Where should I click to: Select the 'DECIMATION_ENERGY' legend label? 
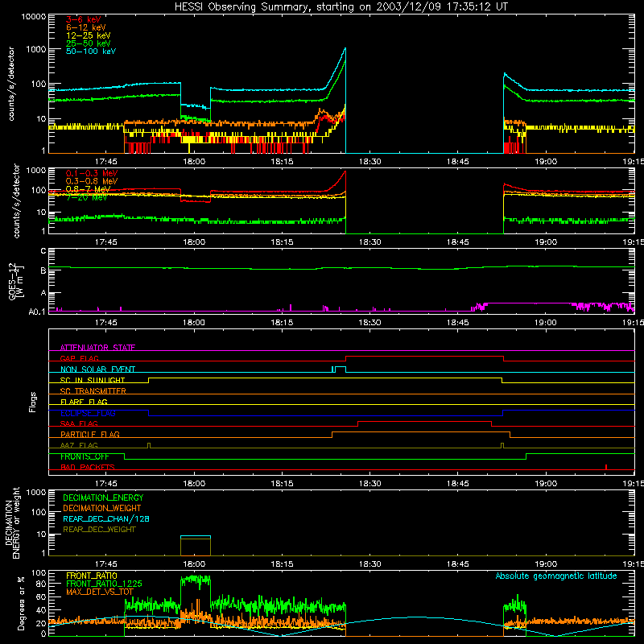[x=103, y=497]
